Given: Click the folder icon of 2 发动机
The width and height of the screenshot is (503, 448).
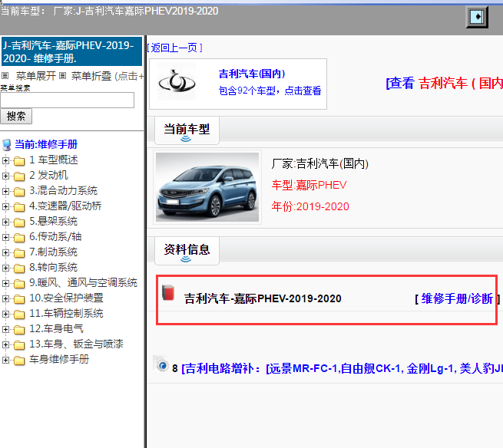Looking at the screenshot, I should tap(19, 176).
